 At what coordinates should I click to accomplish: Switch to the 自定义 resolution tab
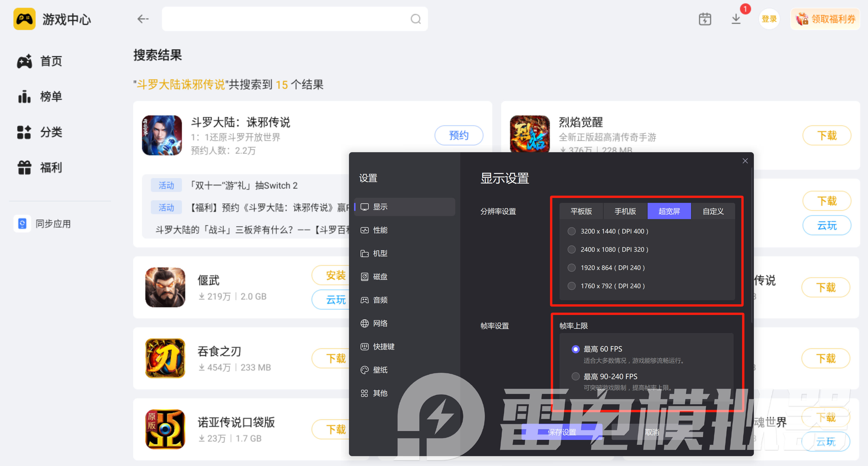(713, 211)
